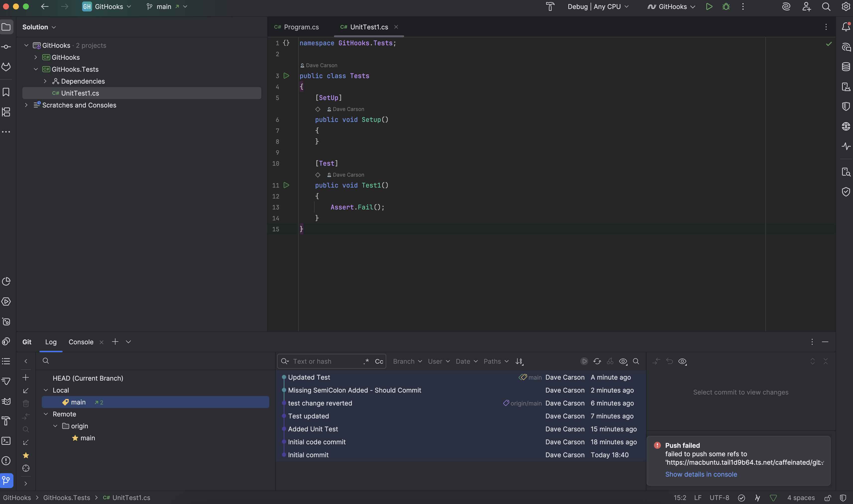Toggle the view options eye in log toolbar
Image resolution: width=853 pixels, height=504 pixels.
point(623,361)
